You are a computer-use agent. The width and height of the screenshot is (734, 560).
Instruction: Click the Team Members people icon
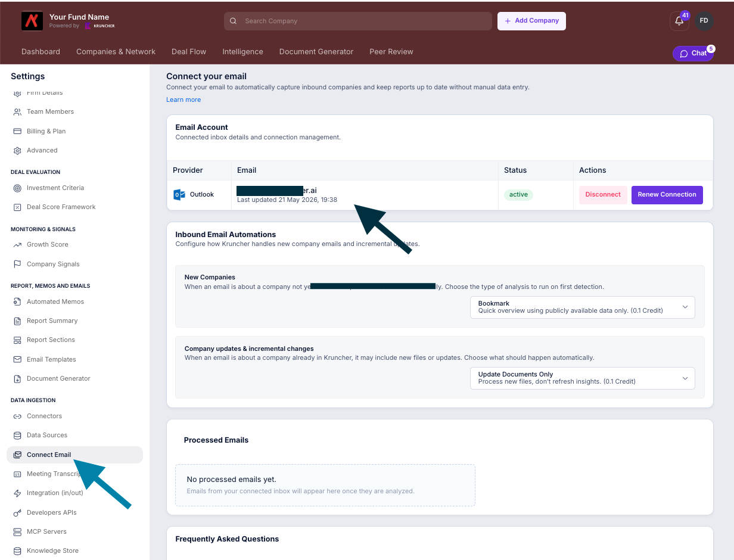click(x=17, y=112)
